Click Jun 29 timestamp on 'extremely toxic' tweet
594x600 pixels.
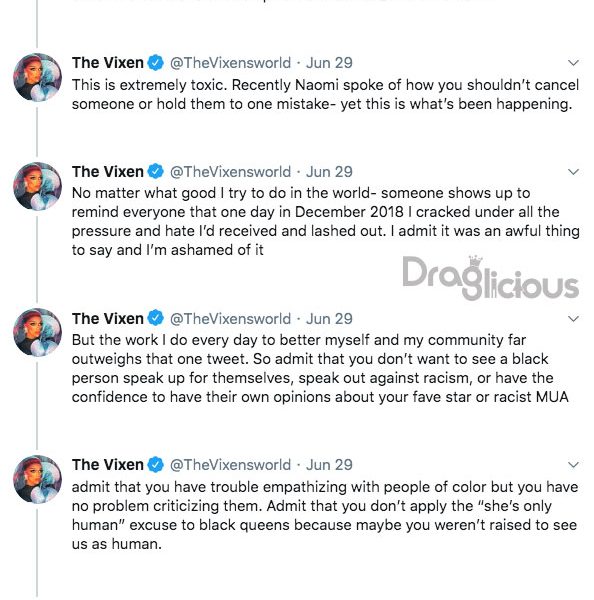click(329, 63)
